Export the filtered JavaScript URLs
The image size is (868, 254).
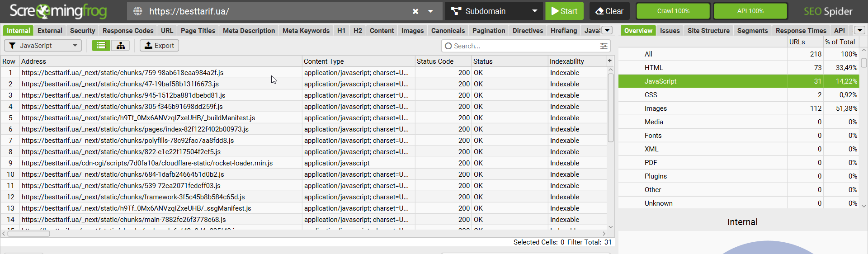pos(159,46)
